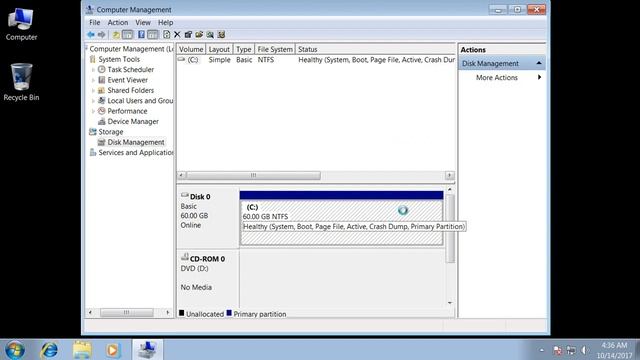Select the Storage tree node
The width and height of the screenshot is (640, 360).
[x=111, y=132]
